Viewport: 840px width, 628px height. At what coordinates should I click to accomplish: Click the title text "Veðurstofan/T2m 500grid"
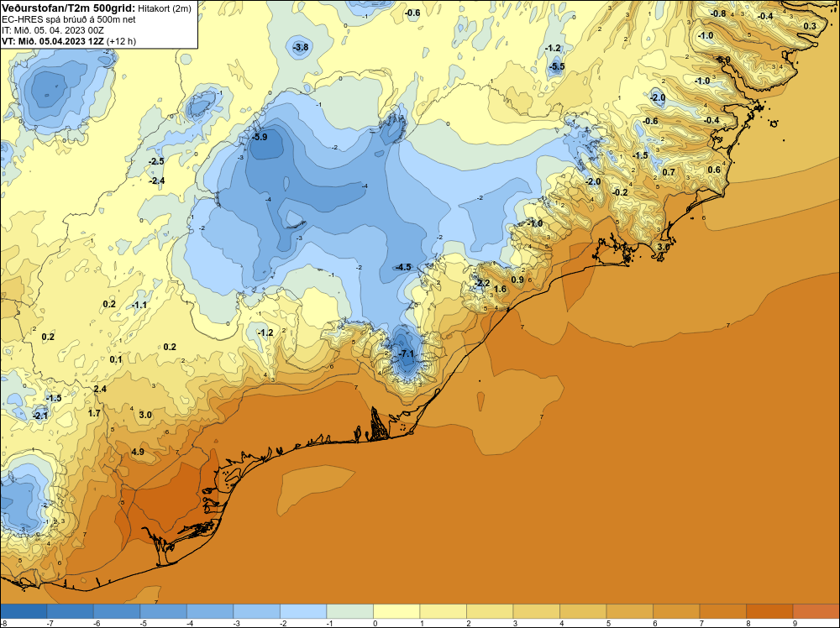(x=67, y=8)
